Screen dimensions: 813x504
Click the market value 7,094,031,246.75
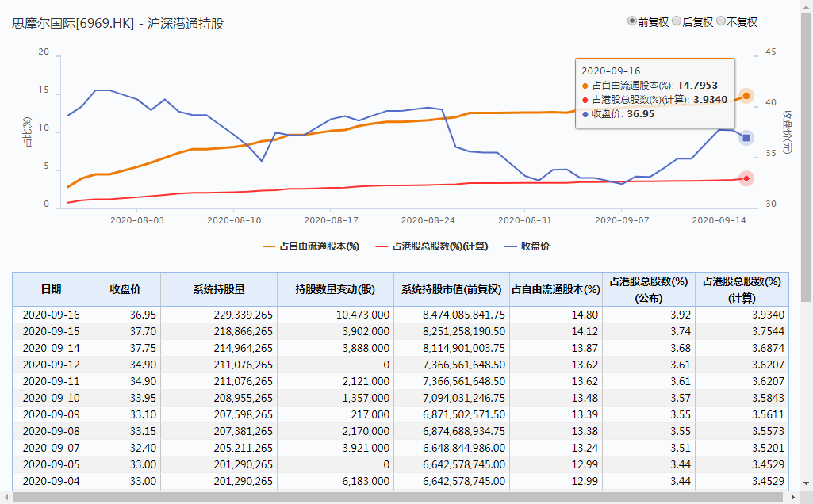pos(463,398)
